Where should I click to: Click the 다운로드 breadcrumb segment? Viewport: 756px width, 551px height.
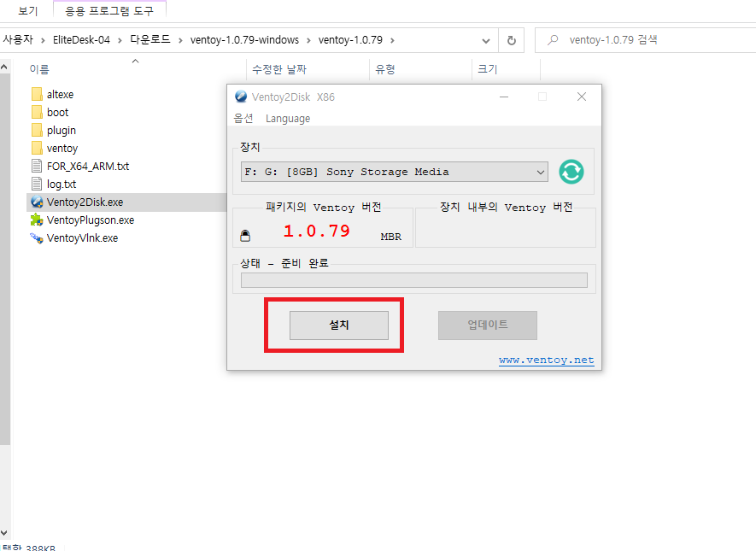tap(150, 39)
